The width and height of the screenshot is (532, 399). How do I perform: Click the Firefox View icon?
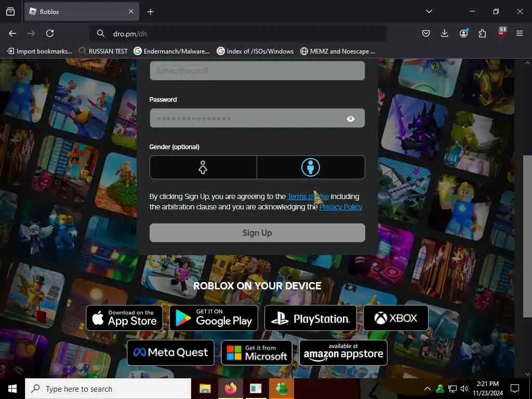[10, 11]
